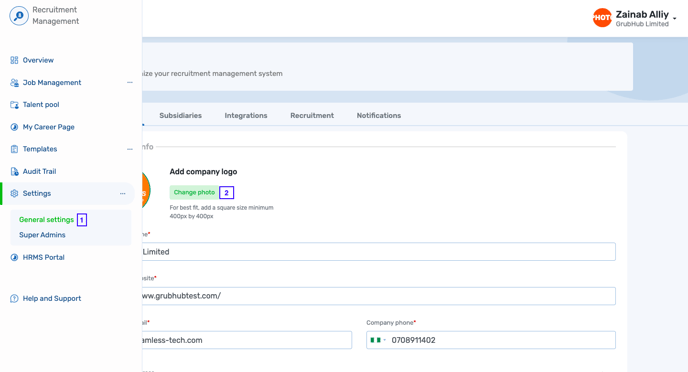Switch to the Notifications tab
The width and height of the screenshot is (688, 372).
pos(379,115)
